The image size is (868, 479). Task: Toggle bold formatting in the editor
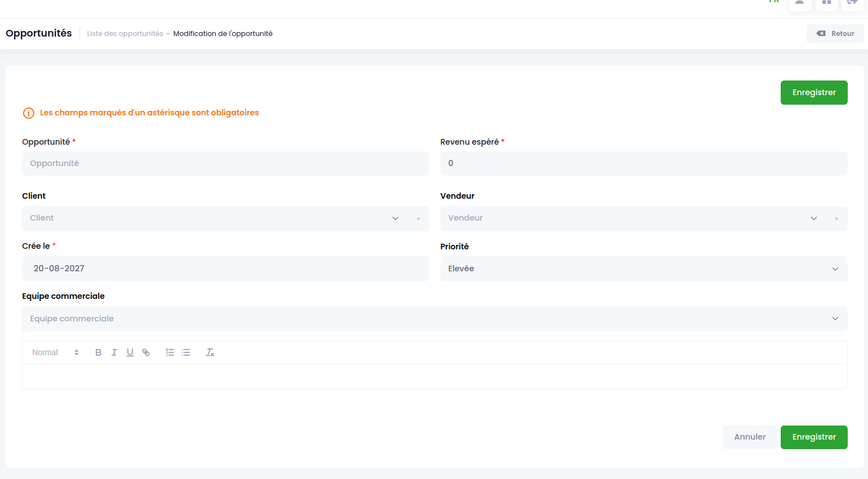(x=99, y=352)
